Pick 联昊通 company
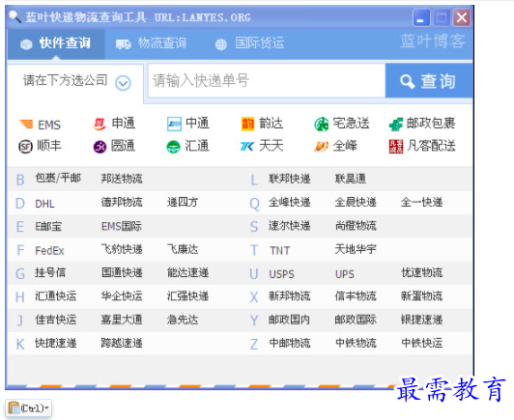Screen dimensions: 514x420 tap(351, 179)
